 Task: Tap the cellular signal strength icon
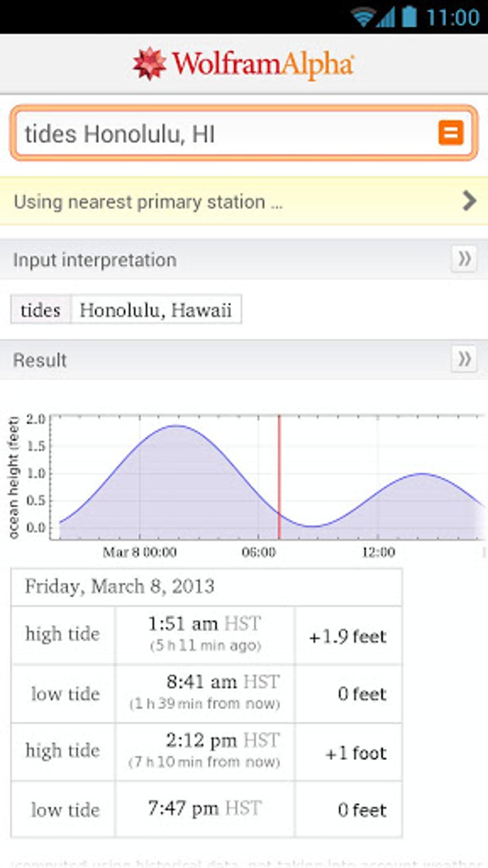pos(386,17)
